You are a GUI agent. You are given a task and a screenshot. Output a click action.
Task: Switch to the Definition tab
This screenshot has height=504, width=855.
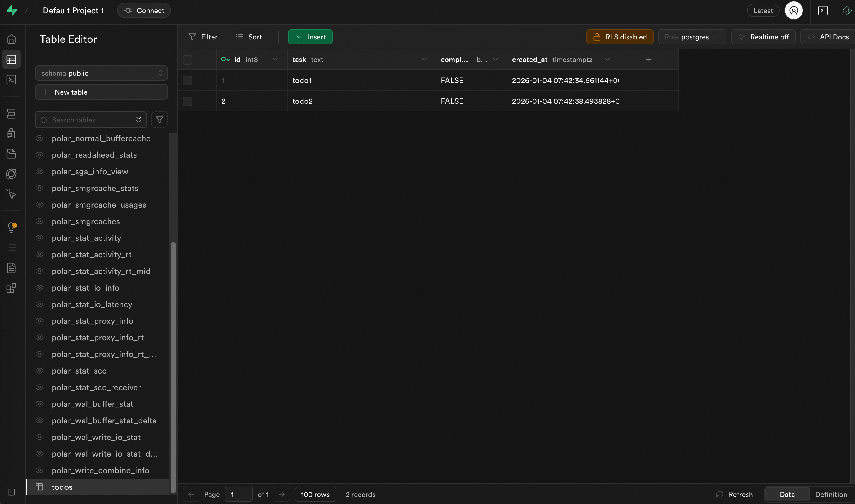point(831,494)
